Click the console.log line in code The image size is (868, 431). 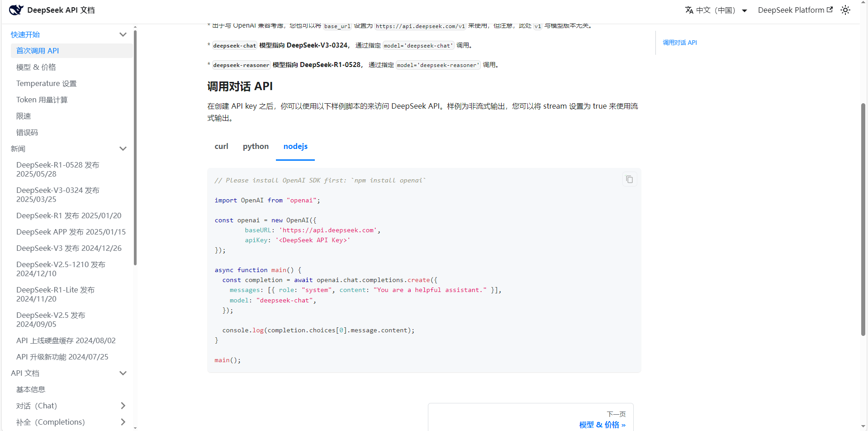[318, 330]
